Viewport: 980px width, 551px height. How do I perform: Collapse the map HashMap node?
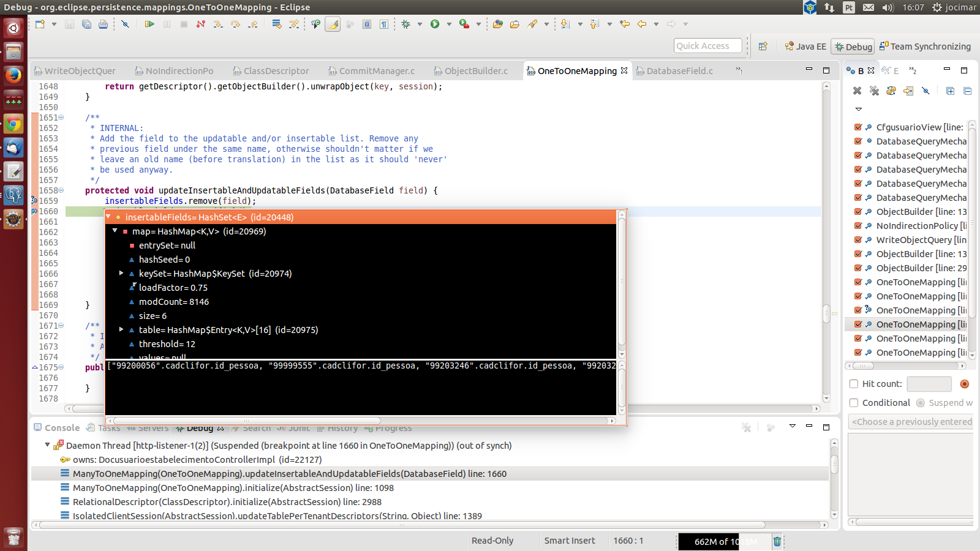coord(115,231)
